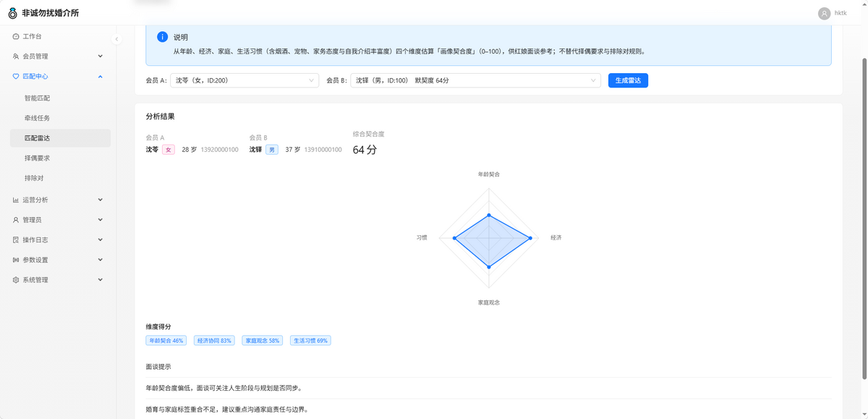Image resolution: width=868 pixels, height=419 pixels.
Task: Click the 非诚勿扰婚介所 logo icon
Action: tap(12, 13)
